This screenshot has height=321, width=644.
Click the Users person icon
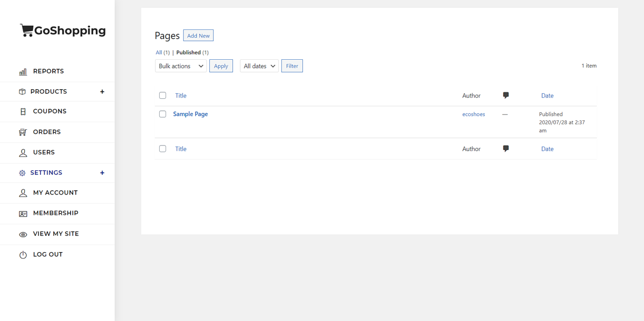pos(23,153)
